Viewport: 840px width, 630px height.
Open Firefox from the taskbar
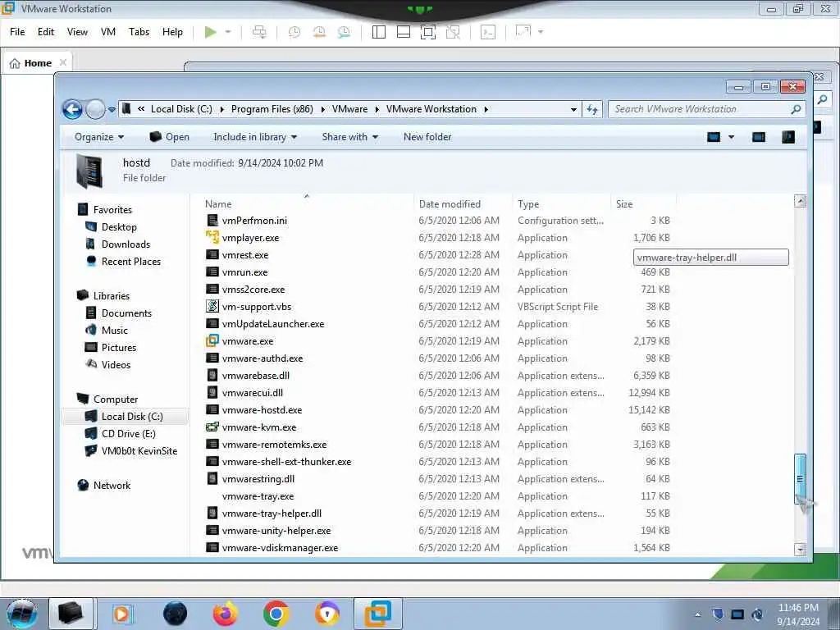click(x=225, y=614)
